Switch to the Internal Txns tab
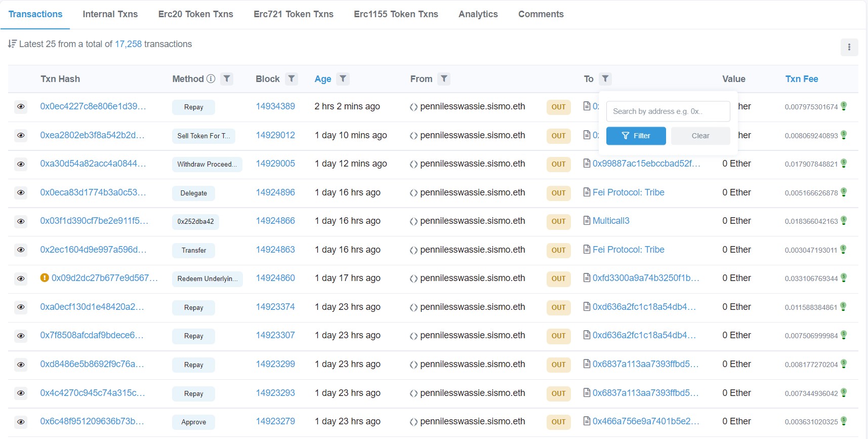 coord(110,14)
